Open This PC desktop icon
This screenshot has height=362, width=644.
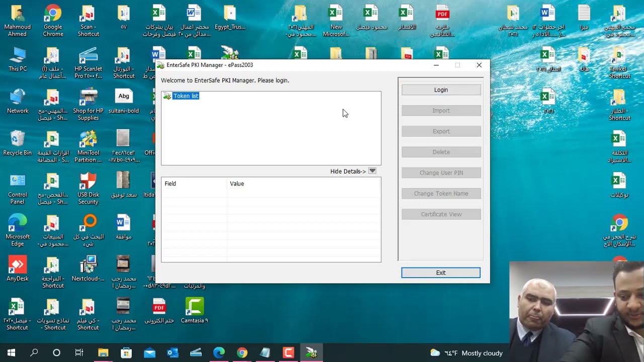(18, 59)
